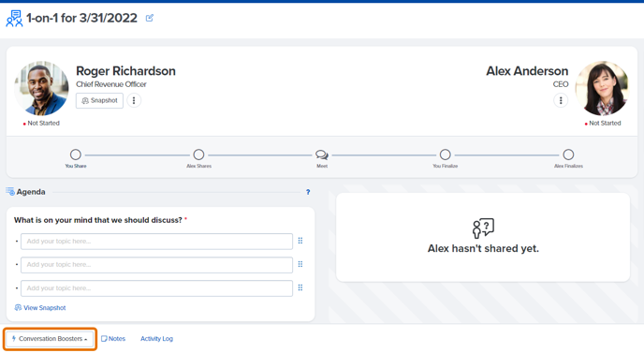Screen dimensions: 644x353
Task: Select the You Finalize step circle
Action: click(446, 154)
